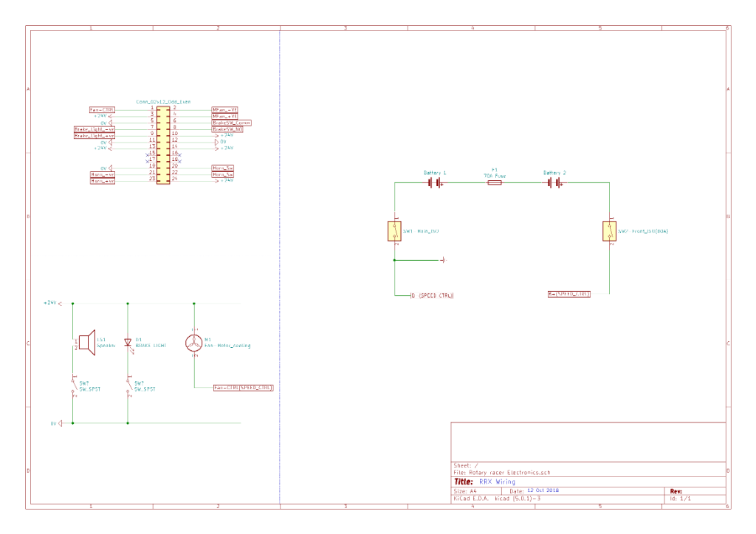
Task: Click the MFan_-VE label at pin 2
Action: [224, 110]
